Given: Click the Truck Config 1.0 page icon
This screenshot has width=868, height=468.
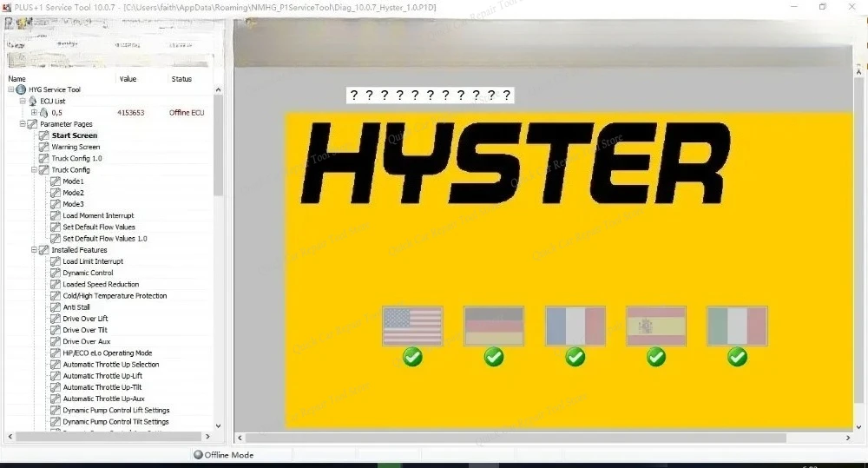Looking at the screenshot, I should (43, 158).
